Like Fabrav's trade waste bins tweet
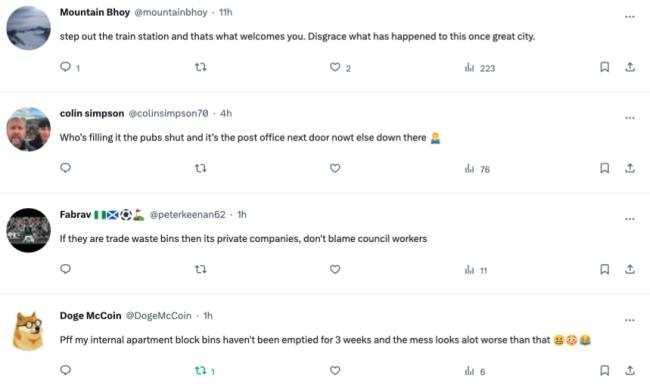Screen dimensions: 650x388 point(335,269)
